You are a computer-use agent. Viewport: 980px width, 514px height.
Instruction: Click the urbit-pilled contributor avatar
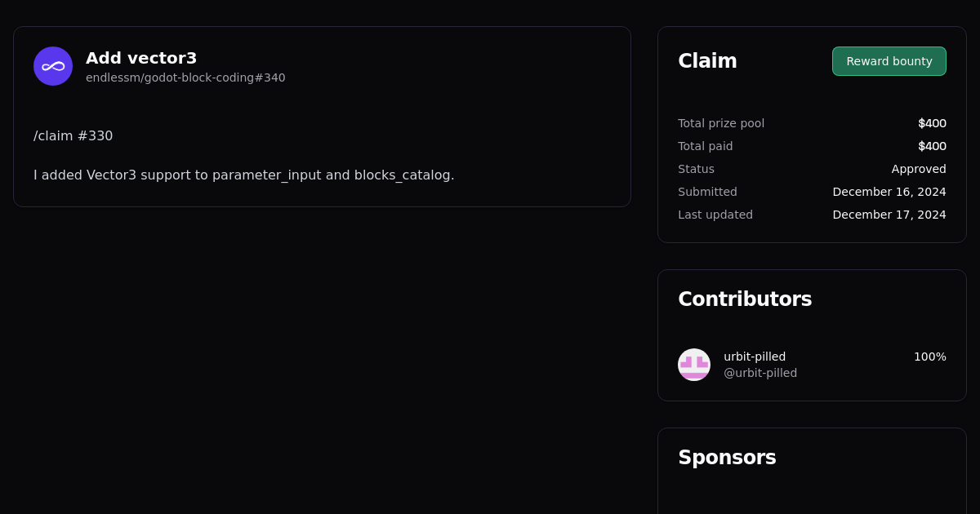[x=694, y=365]
